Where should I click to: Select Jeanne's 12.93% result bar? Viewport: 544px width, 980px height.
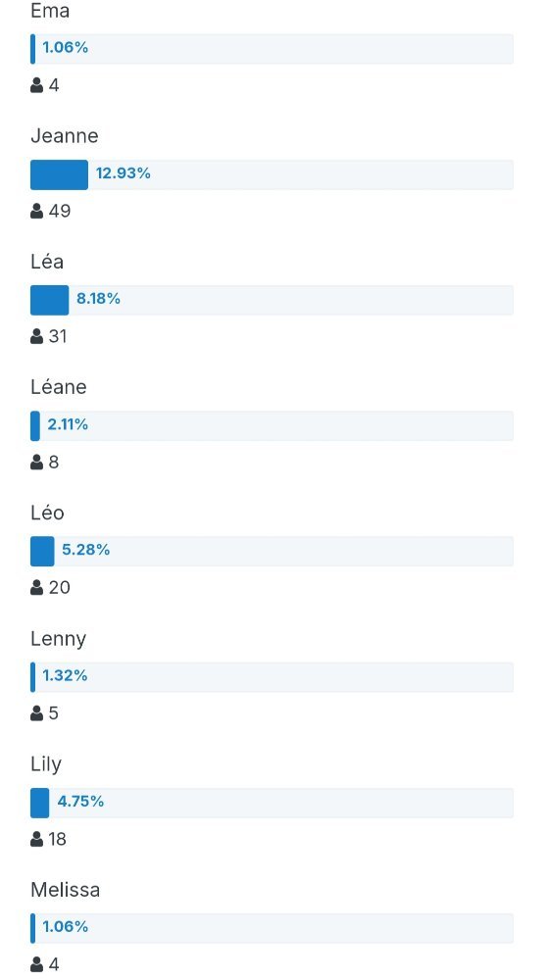pos(272,174)
